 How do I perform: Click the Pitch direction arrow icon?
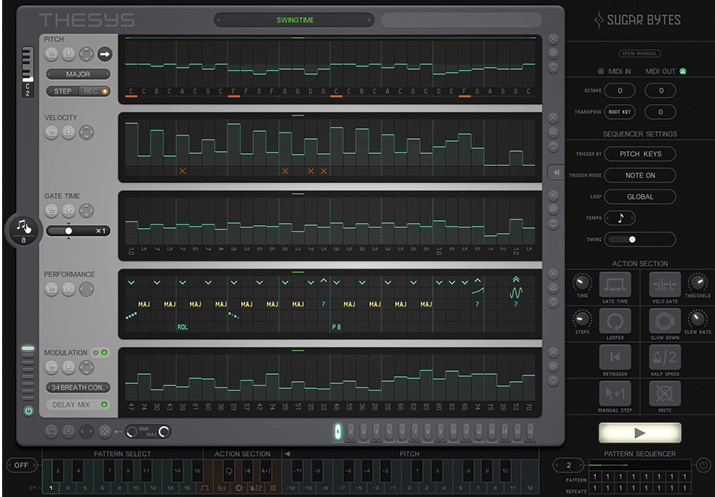104,54
